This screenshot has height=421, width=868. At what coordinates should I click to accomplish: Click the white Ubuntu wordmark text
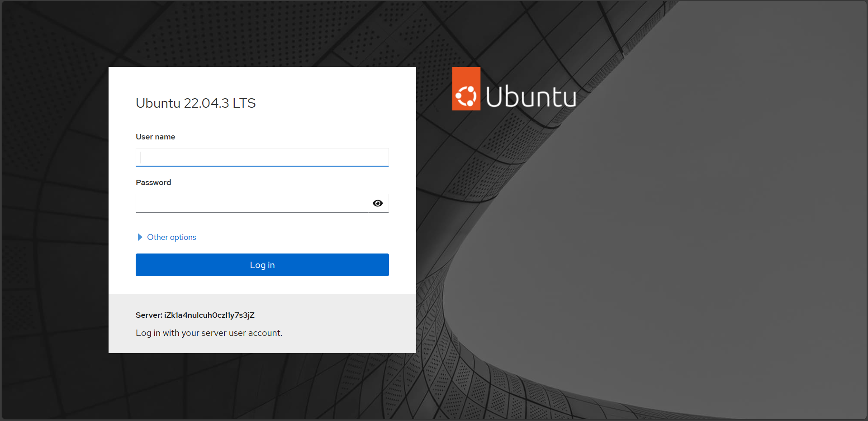coord(531,96)
